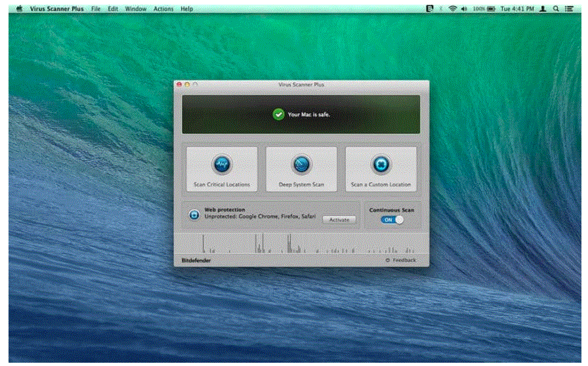Click the Feedback link
This screenshot has width=588, height=366.
coord(404,260)
